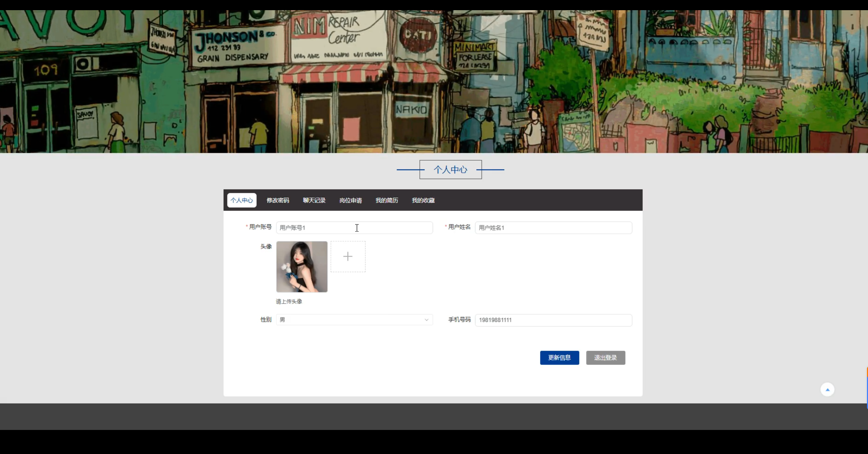Select the 我的简历 tab

point(387,200)
